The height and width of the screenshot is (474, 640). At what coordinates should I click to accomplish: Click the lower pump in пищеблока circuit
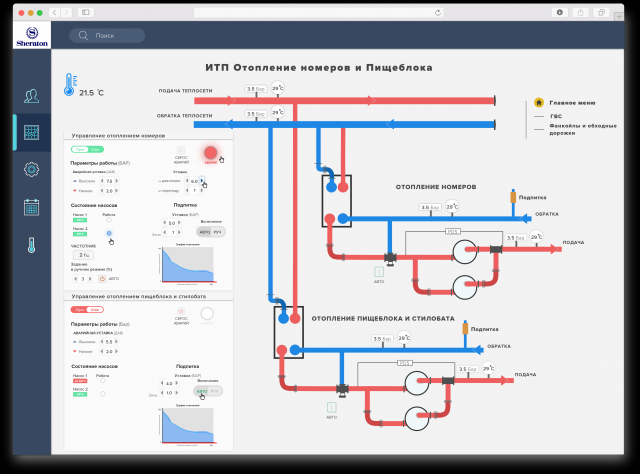(x=417, y=418)
